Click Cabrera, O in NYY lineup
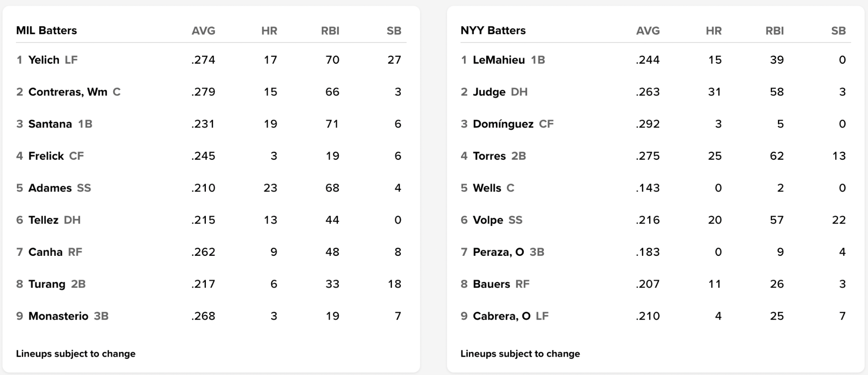Viewport: 868px width, 375px height. pyautogui.click(x=502, y=316)
